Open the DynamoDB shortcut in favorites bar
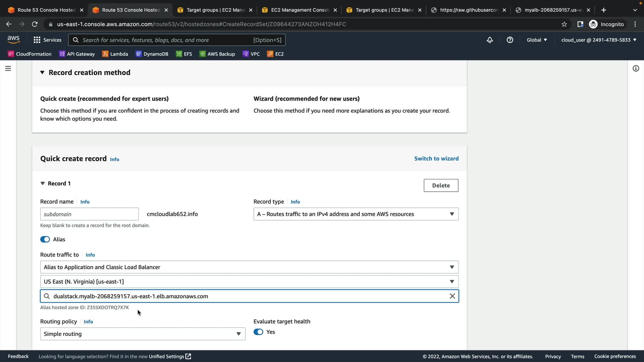This screenshot has width=644, height=362. pos(152,54)
